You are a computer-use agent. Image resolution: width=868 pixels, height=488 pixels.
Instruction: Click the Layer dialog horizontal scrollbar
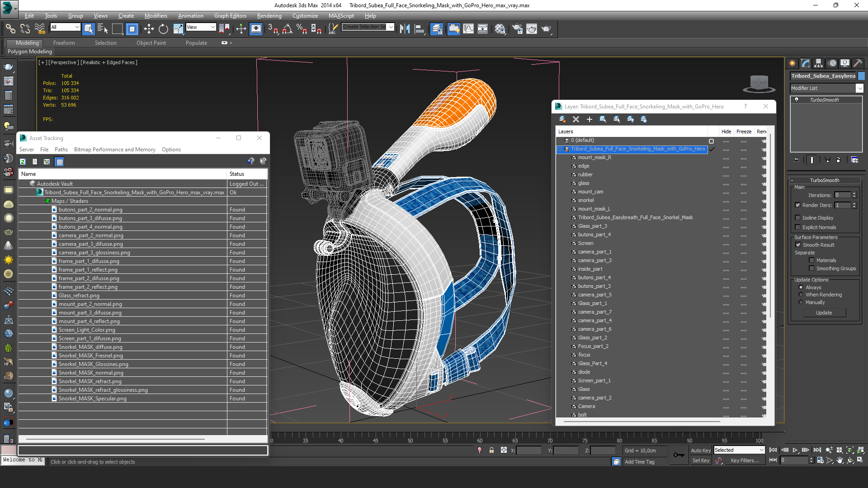pos(642,422)
